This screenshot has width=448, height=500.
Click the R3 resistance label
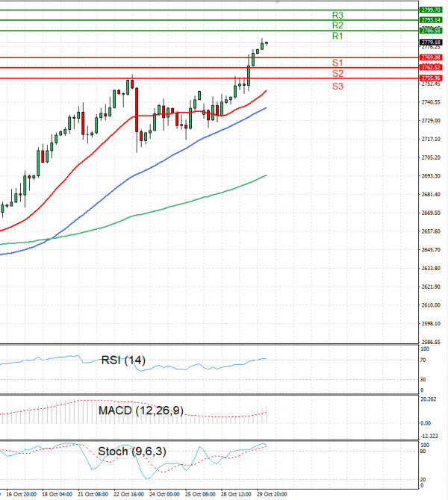(x=337, y=16)
